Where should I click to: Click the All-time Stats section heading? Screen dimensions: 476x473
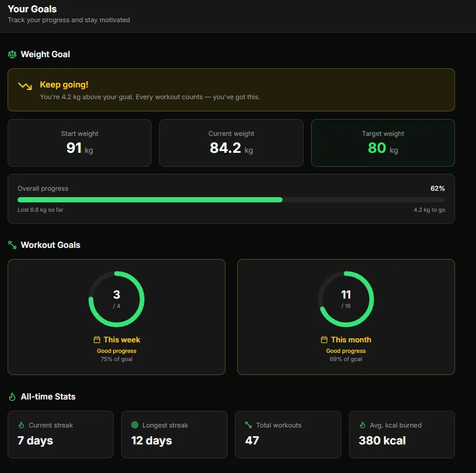[48, 397]
